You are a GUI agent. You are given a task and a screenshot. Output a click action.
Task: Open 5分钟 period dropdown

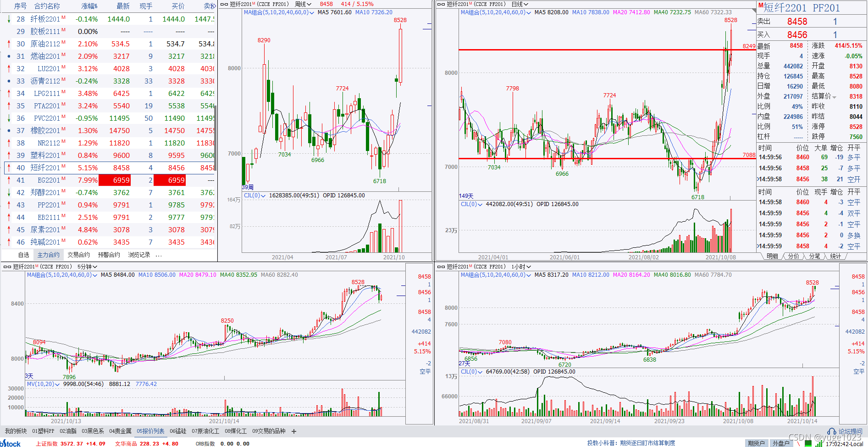(87, 267)
